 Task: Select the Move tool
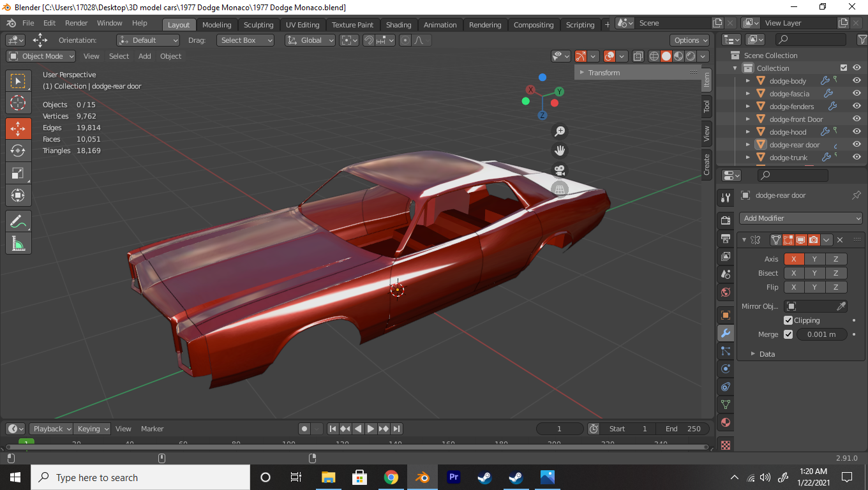coord(18,128)
